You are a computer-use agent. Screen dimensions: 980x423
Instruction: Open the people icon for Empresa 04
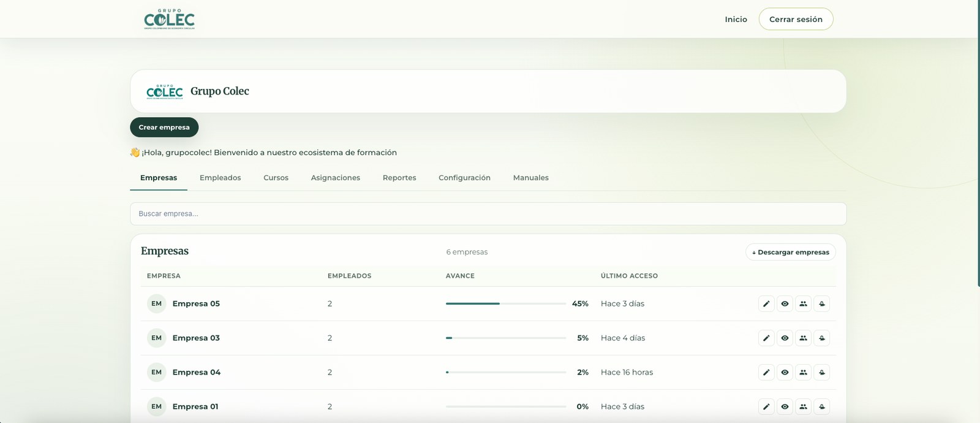coord(803,372)
